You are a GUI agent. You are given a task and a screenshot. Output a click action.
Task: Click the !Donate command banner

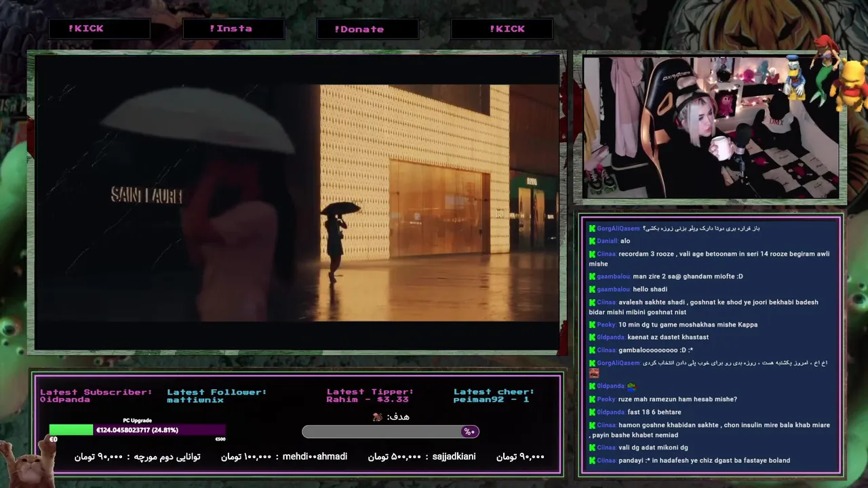click(368, 29)
